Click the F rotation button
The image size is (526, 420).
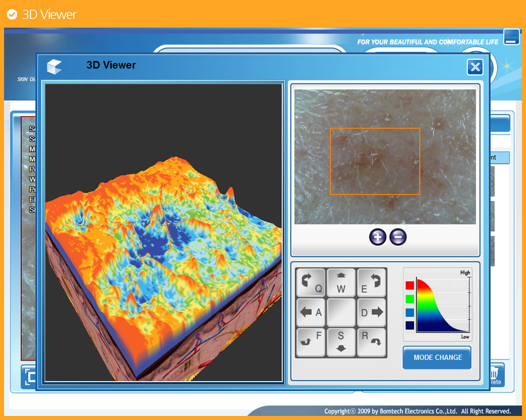[x=311, y=342]
